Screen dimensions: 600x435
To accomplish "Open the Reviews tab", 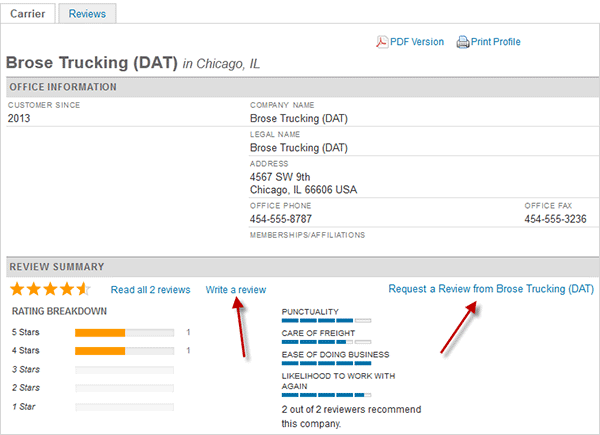I will [x=87, y=14].
